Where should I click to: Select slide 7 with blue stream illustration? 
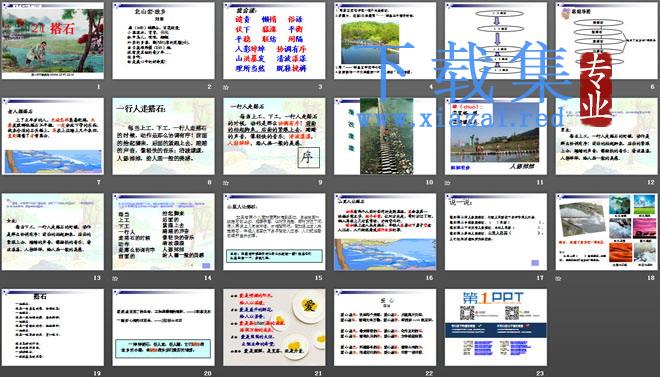(x=53, y=136)
